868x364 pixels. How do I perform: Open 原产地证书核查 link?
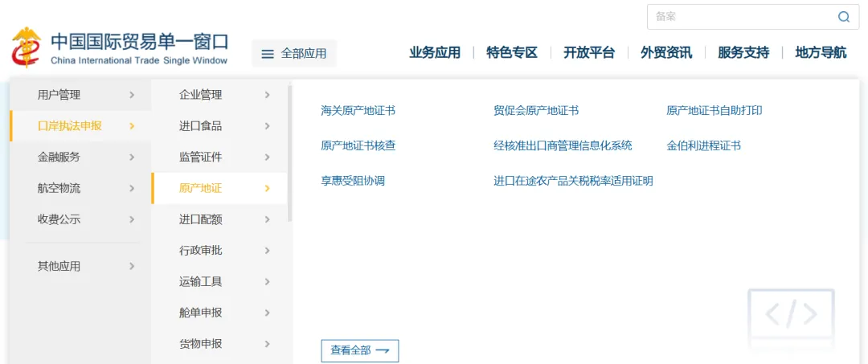358,146
